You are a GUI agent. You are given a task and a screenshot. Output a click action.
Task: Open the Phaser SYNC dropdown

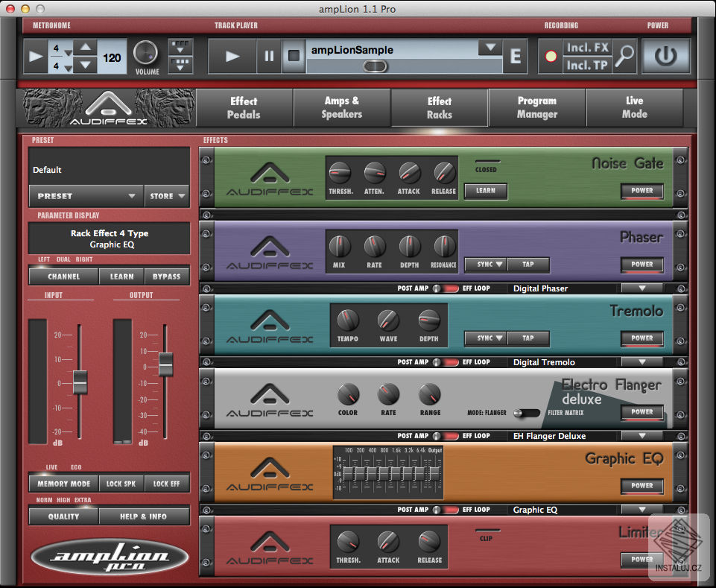(486, 265)
